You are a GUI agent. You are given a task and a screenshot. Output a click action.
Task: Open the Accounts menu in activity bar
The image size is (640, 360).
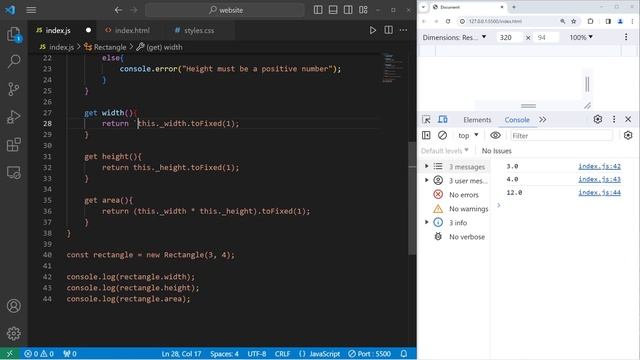(13, 306)
